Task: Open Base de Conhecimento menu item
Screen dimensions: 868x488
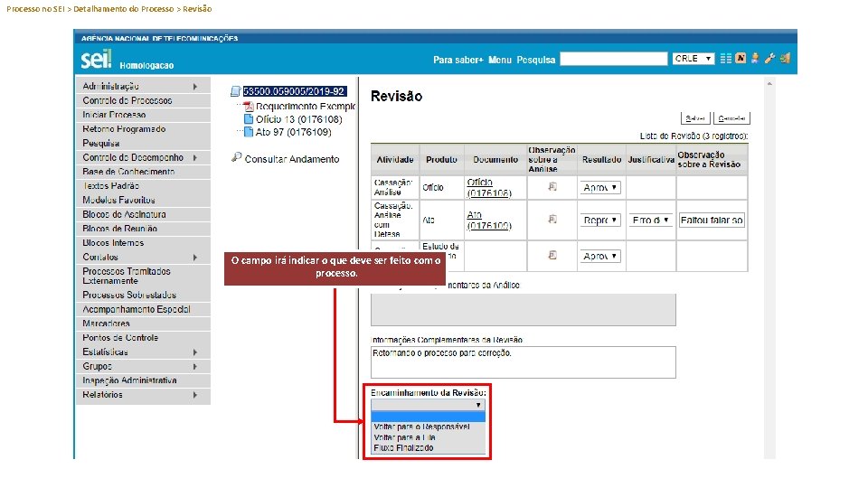Action: 143,172
